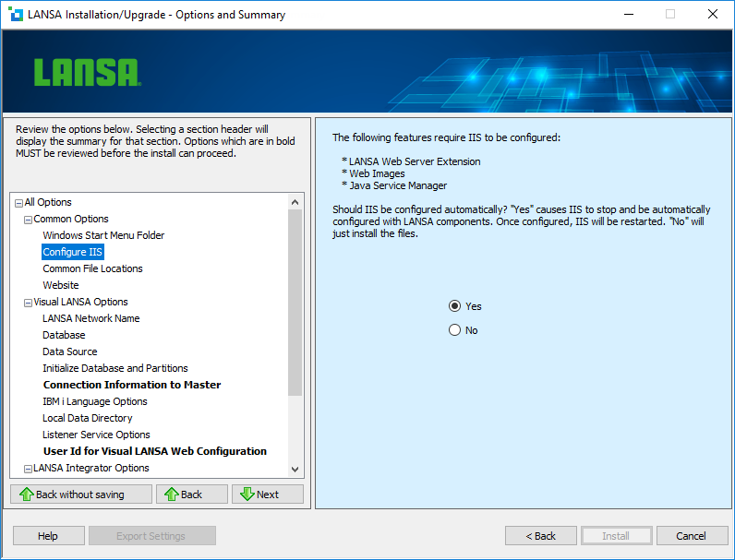The height and width of the screenshot is (560, 735).
Task: Click Back without saving button
Action: (81, 494)
